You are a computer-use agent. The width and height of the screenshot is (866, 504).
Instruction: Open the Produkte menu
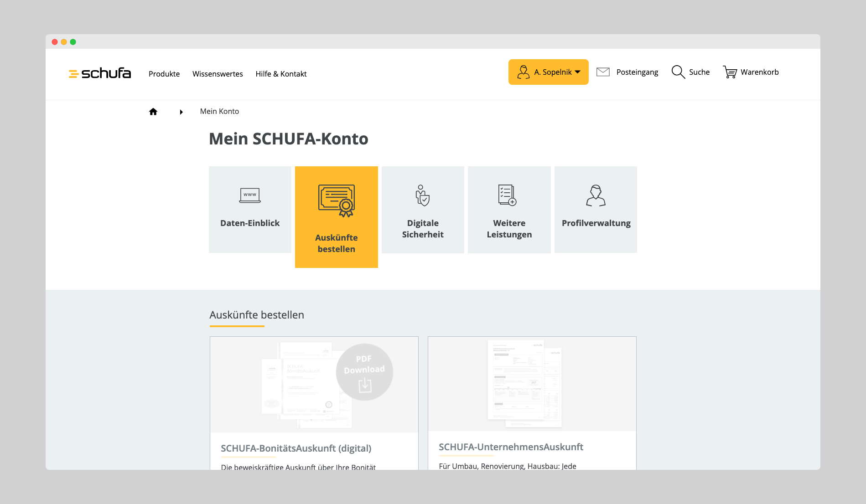[164, 74]
